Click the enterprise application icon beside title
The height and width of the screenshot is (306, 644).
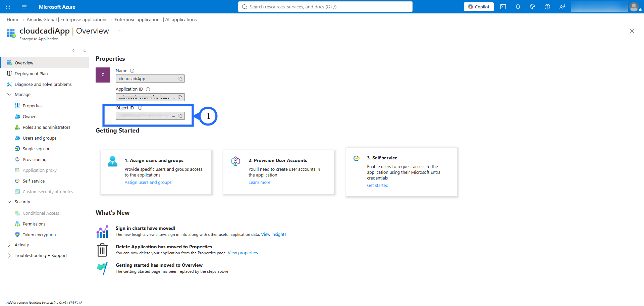pyautogui.click(x=11, y=33)
